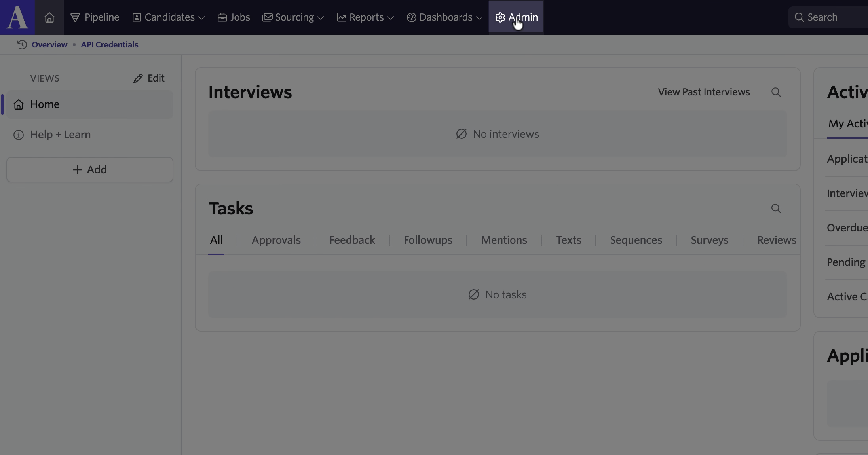This screenshot has width=868, height=455.
Task: Switch to the Followups tab
Action: click(428, 240)
